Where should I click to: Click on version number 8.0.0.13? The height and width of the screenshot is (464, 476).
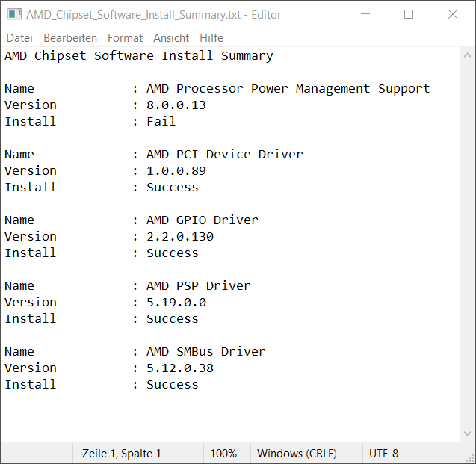pos(176,105)
